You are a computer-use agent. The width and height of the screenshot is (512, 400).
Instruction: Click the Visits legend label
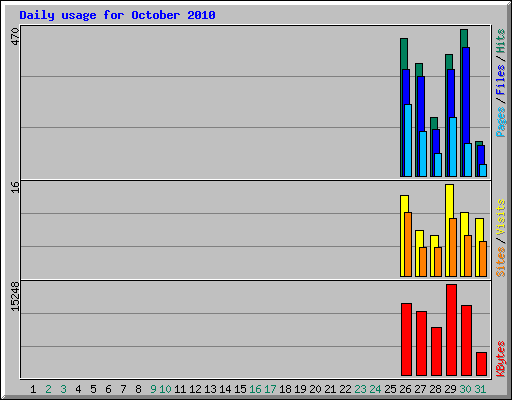pyautogui.click(x=500, y=217)
